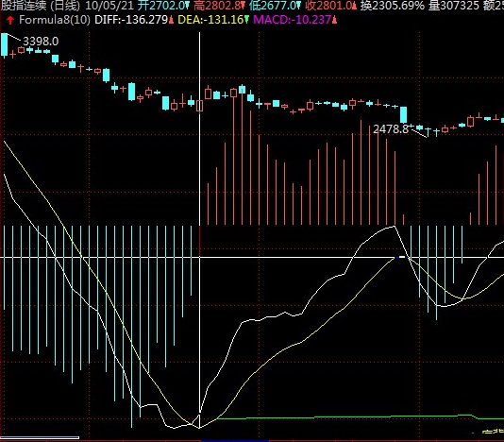The image size is (504, 442).
Task: Select the Formula8(10) indicator label
Action: click(55, 20)
